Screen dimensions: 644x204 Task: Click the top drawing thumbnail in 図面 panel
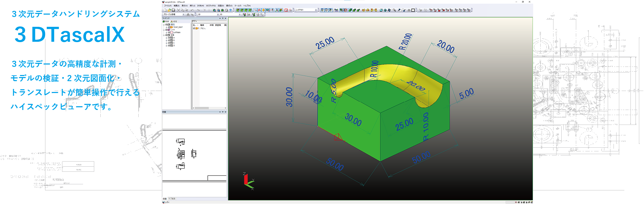click(180, 141)
